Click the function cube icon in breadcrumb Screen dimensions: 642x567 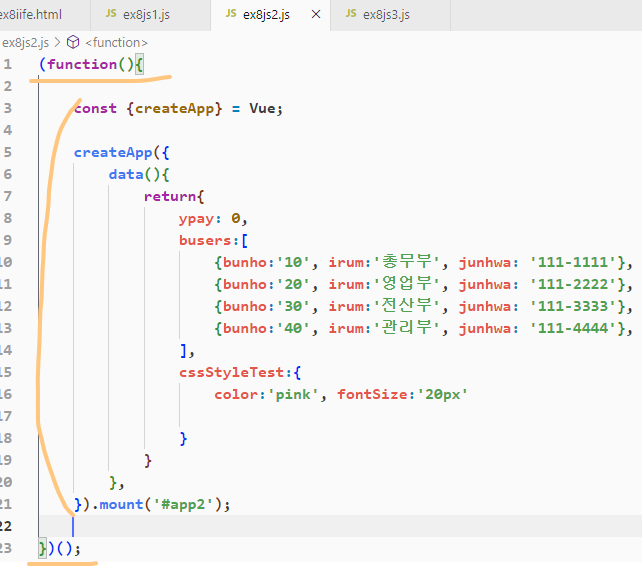pyautogui.click(x=73, y=42)
